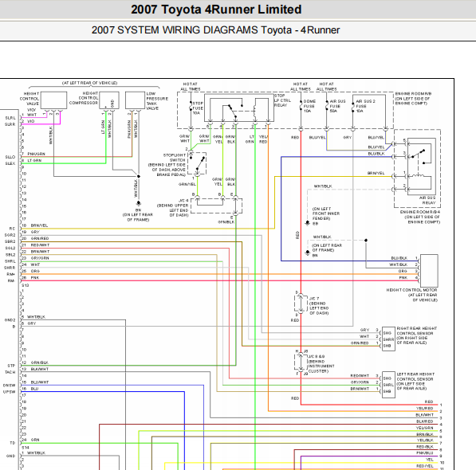Click pin "12 GRN/BLK" wire label
The height and width of the screenshot is (470, 476).
tap(35, 362)
